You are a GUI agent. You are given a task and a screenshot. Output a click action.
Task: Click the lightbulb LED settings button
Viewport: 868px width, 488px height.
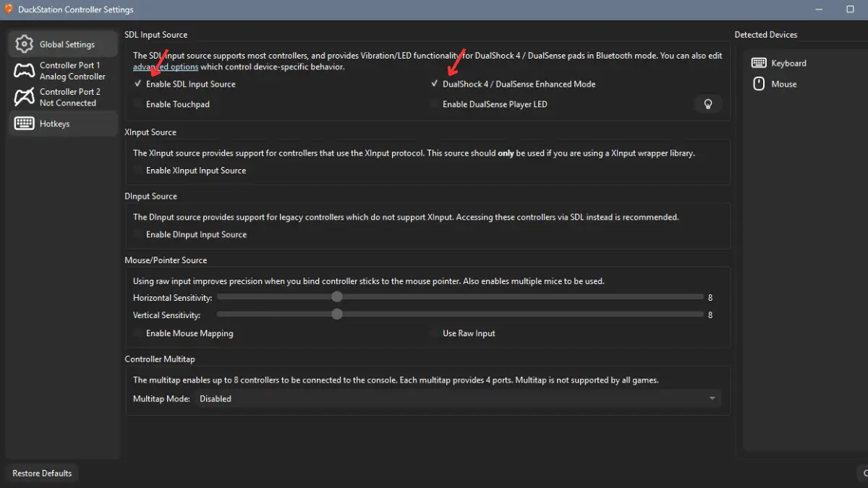tap(708, 104)
